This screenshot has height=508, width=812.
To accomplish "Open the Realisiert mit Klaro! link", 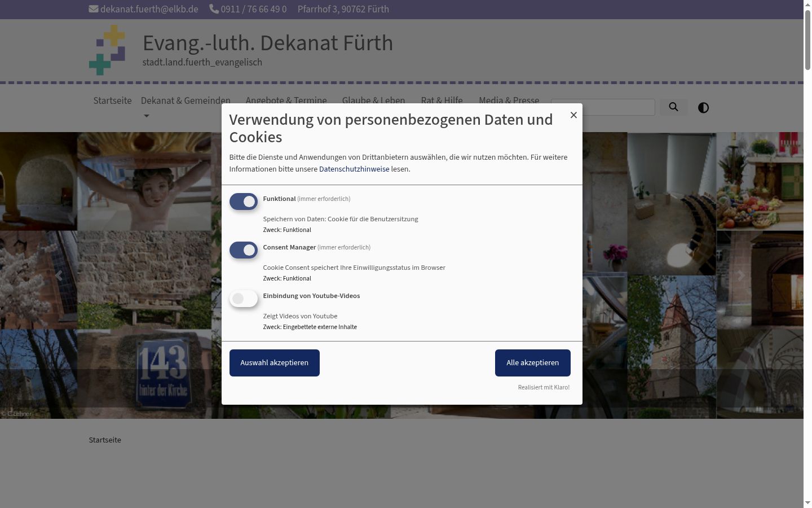I will (544, 387).
